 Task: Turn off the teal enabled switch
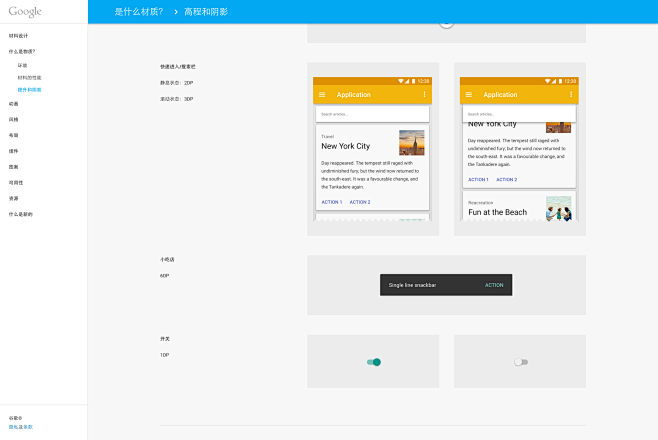pos(374,362)
